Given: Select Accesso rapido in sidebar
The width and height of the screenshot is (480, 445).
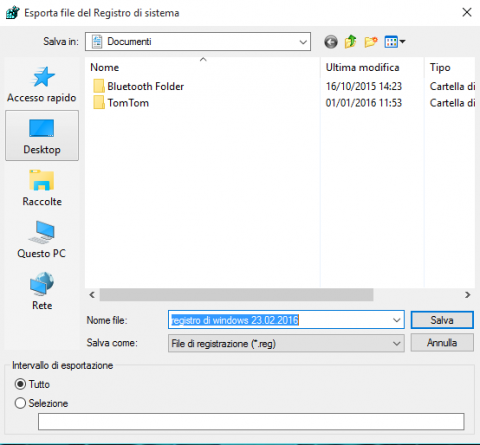Looking at the screenshot, I should coord(42,84).
